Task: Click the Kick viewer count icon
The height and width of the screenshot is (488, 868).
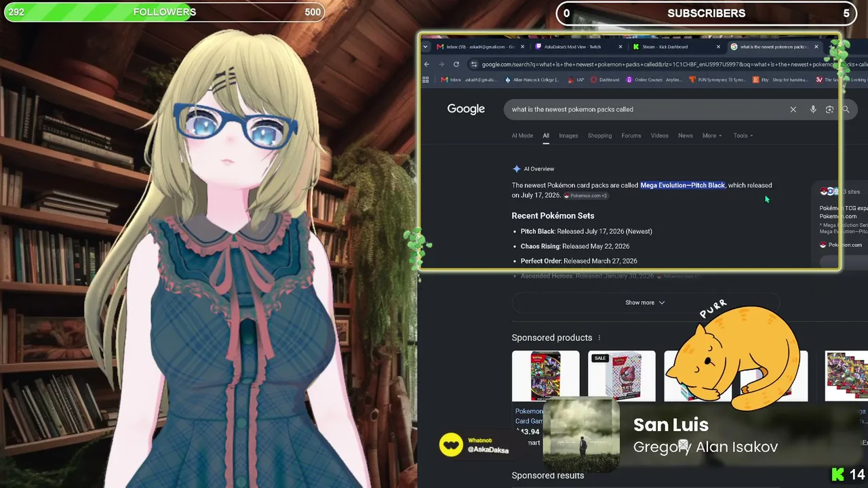Action: [838, 474]
